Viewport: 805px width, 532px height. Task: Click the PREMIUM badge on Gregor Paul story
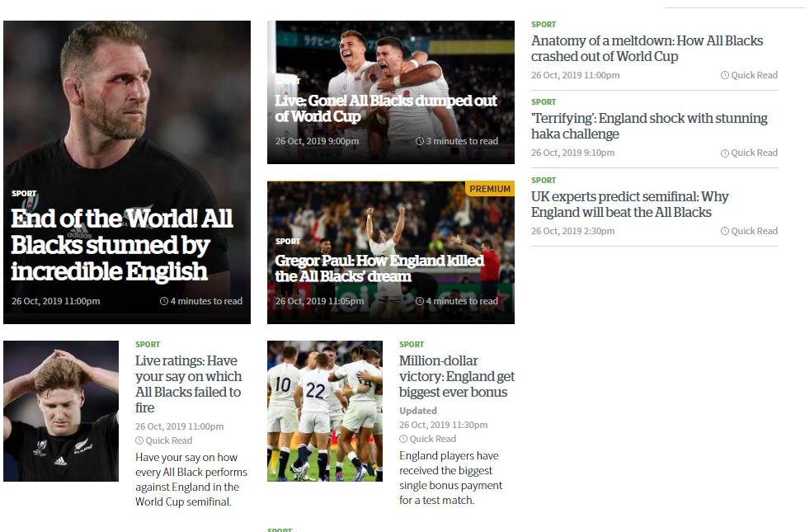coord(490,188)
